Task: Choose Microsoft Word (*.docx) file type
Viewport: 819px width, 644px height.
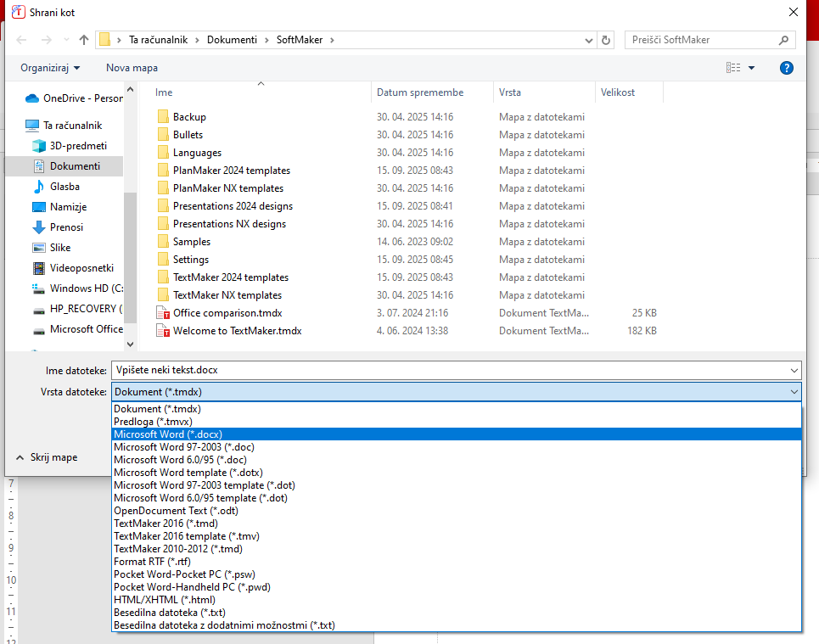Action: [x=457, y=434]
